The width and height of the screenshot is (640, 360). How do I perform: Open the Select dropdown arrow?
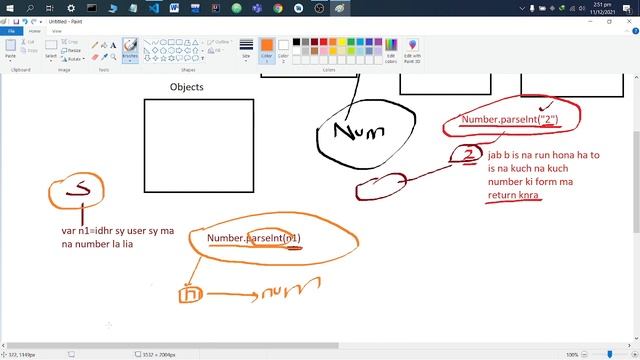click(x=51, y=61)
